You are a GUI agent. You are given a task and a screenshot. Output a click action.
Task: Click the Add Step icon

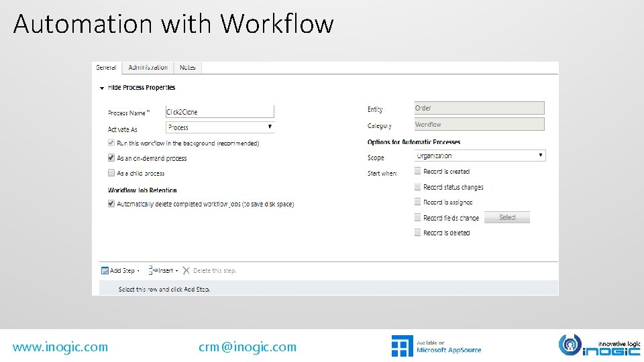[105, 270]
